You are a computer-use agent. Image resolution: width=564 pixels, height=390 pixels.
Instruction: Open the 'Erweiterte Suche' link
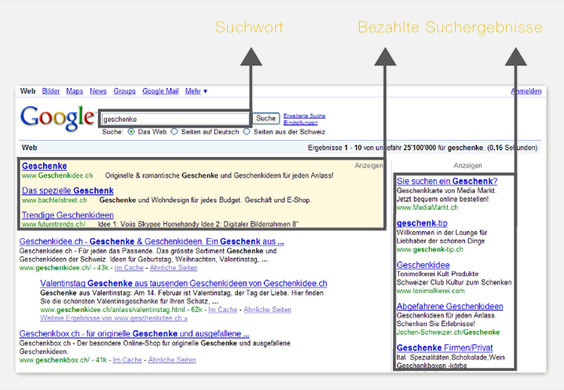coord(304,116)
